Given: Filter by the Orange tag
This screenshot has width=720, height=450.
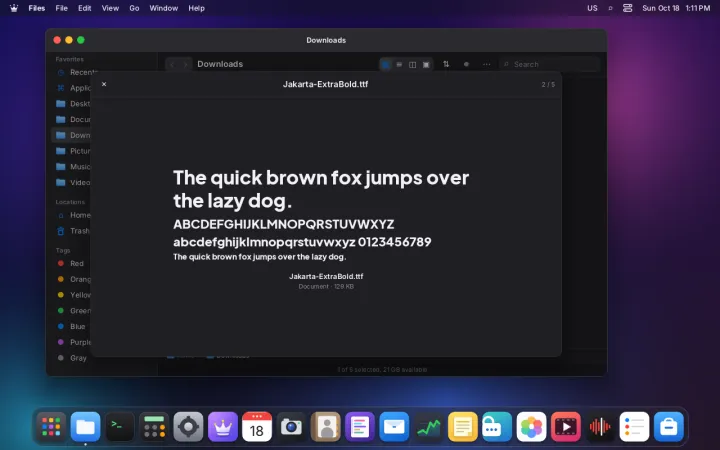Looking at the screenshot, I should (73, 279).
